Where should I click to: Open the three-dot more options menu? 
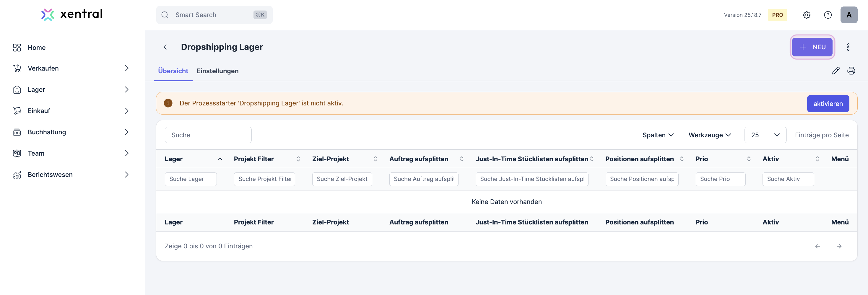point(848,47)
